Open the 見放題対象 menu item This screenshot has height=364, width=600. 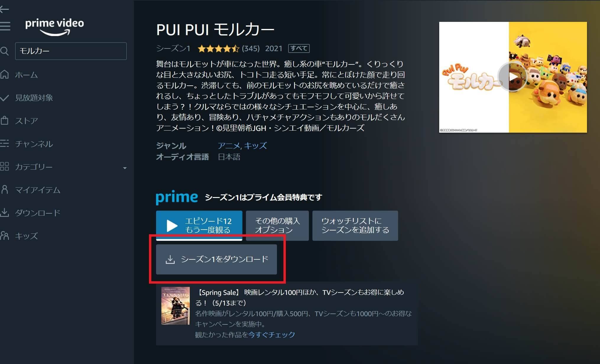point(34,97)
